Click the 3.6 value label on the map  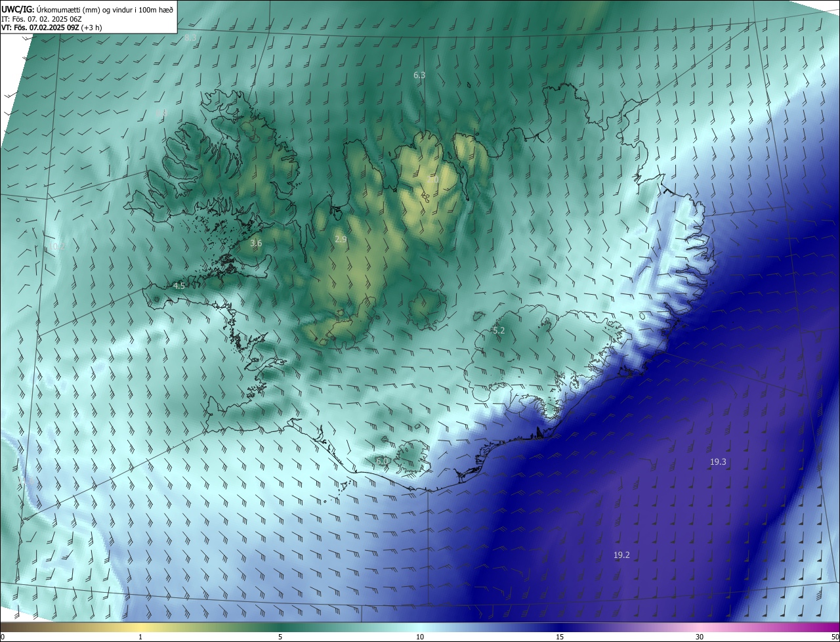click(256, 244)
